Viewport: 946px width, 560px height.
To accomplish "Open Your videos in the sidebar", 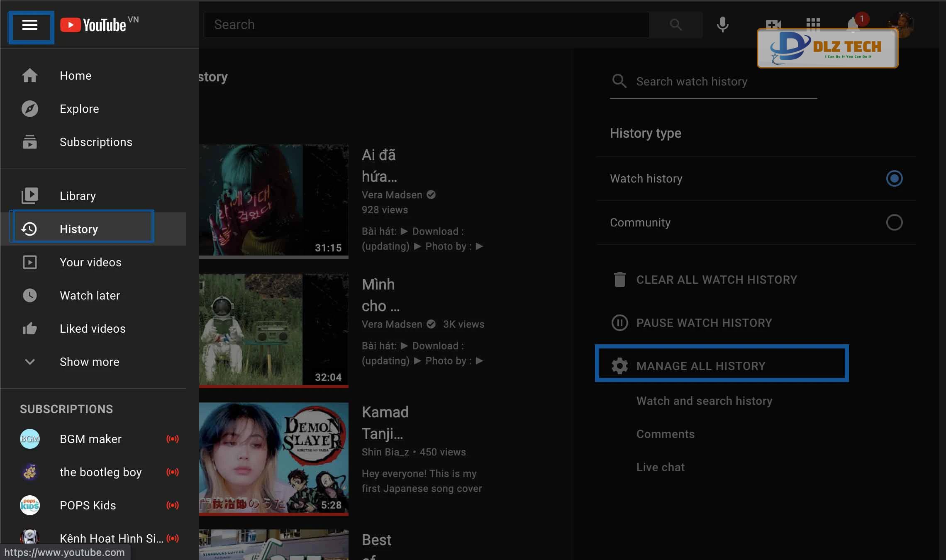I will point(93,262).
